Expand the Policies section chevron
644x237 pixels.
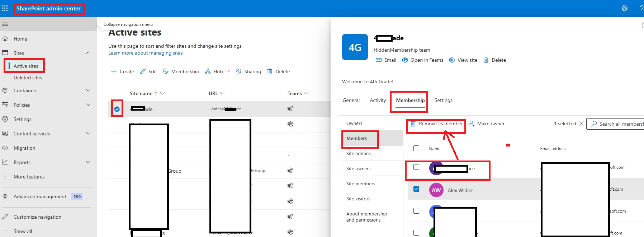[x=88, y=104]
